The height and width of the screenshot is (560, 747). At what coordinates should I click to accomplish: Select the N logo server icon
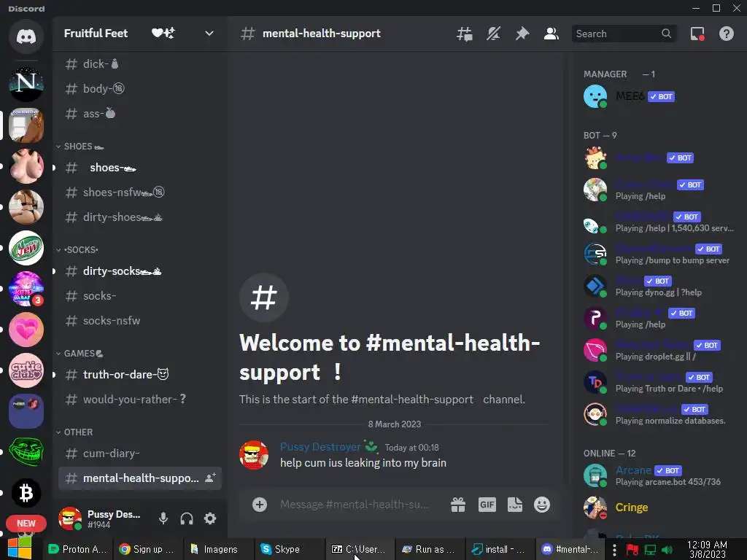point(26,83)
